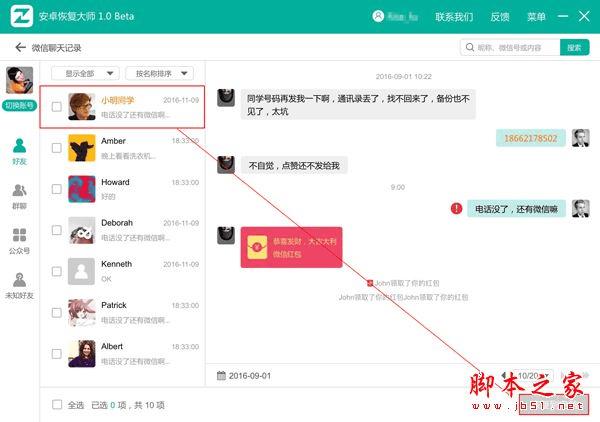The height and width of the screenshot is (422, 600).
Task: Open the 联系我们 menu item
Action: pyautogui.click(x=454, y=17)
